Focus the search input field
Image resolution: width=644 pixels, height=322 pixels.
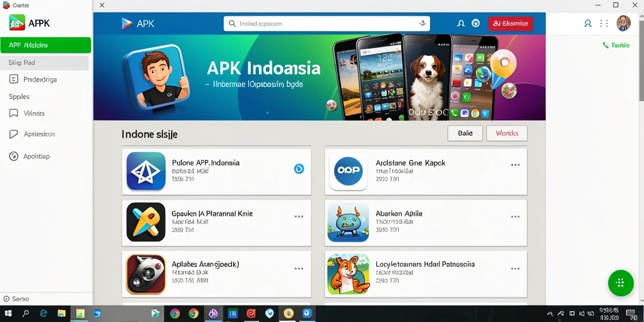point(326,23)
